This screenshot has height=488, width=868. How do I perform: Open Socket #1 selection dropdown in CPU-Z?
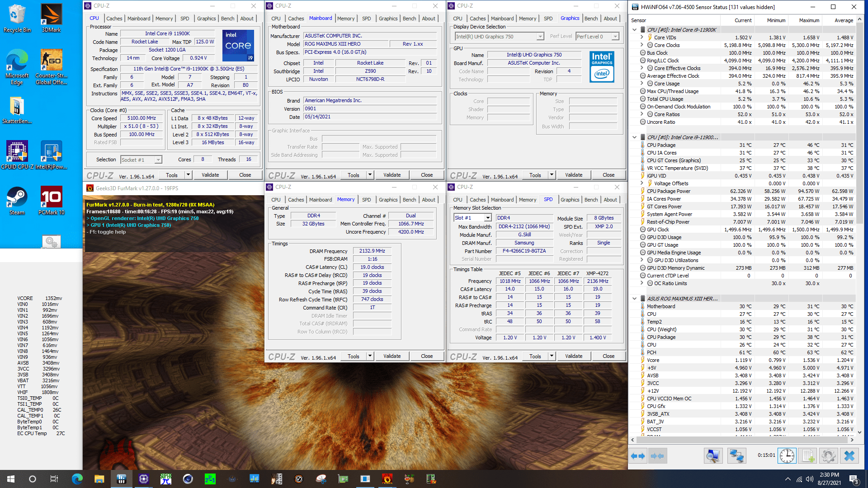[142, 160]
